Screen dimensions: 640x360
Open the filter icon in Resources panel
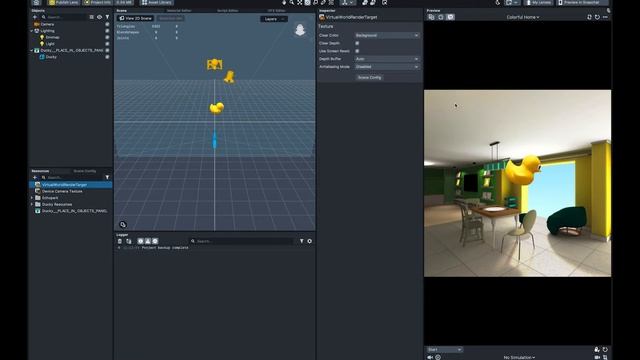pyautogui.click(x=107, y=178)
